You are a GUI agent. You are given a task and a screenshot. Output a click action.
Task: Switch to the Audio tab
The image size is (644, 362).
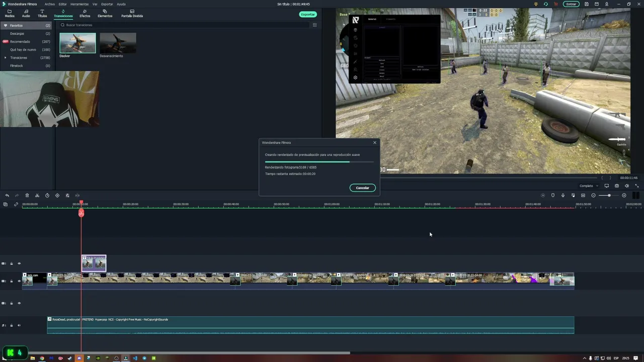click(x=26, y=13)
